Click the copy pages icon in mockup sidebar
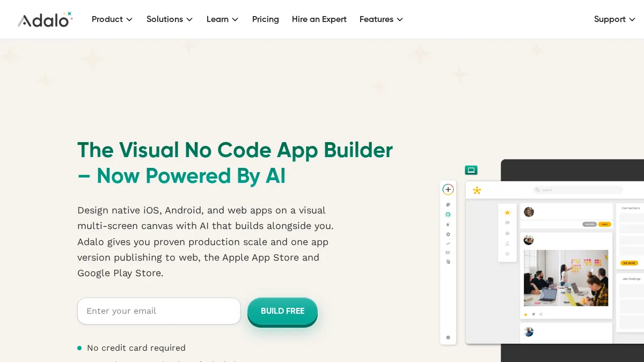Image resolution: width=644 pixels, height=362 pixels. pyautogui.click(x=448, y=262)
